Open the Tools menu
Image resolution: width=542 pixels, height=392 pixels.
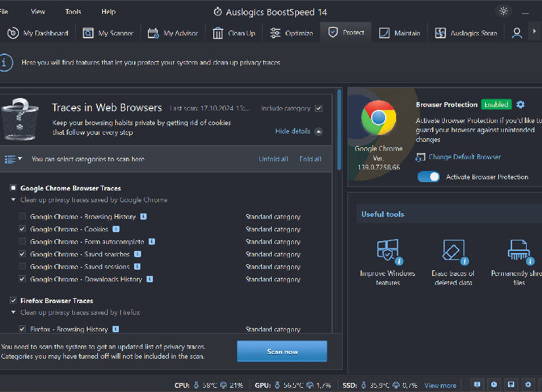[x=73, y=12]
